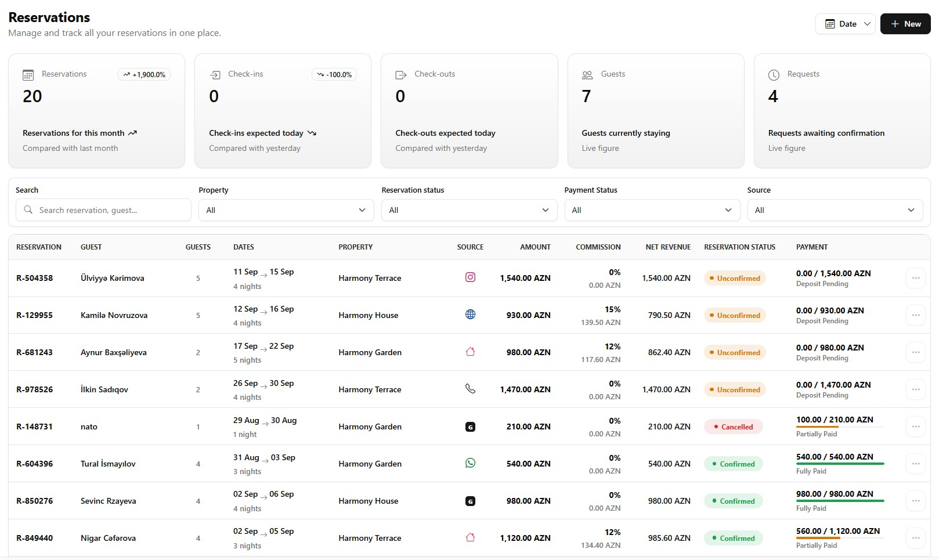Click the 862.40 AZN net revenue value
939x560 pixels.
[669, 352]
